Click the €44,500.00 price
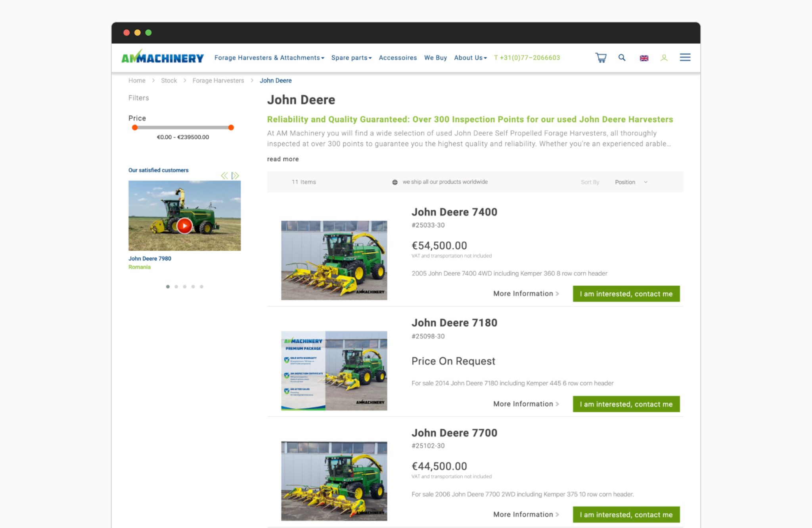 pyautogui.click(x=439, y=466)
